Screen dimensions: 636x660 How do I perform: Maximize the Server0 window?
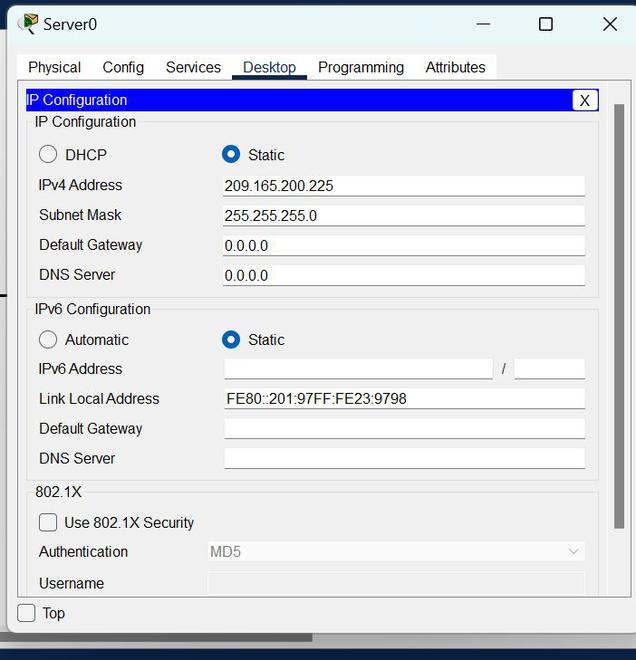(x=546, y=24)
